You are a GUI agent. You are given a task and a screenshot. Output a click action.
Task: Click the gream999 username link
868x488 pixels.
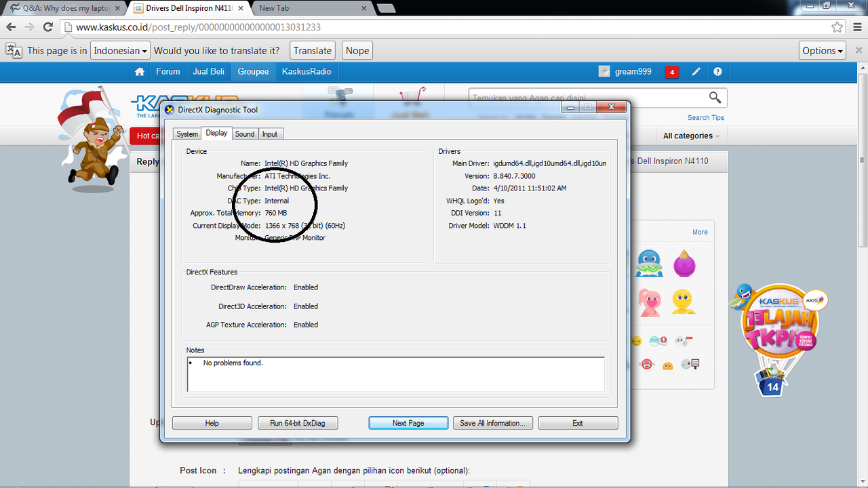click(x=633, y=72)
